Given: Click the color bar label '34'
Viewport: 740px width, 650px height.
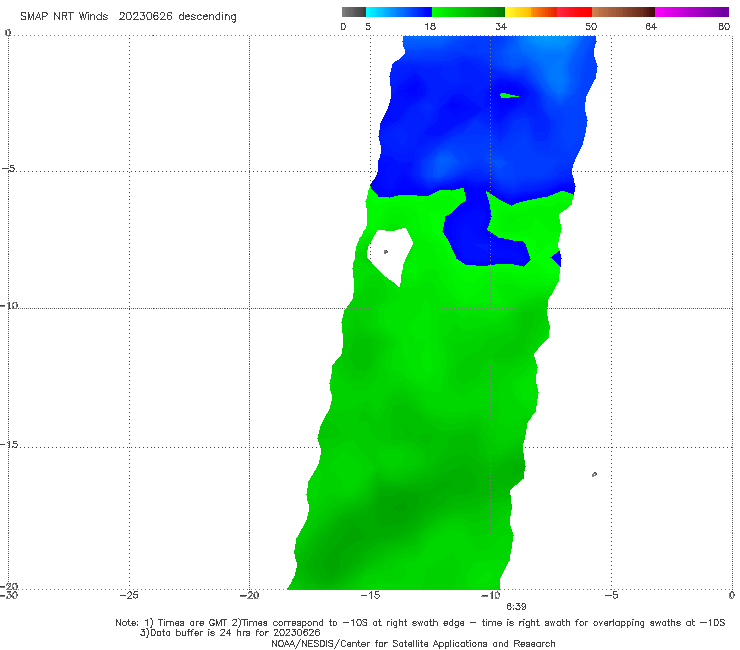Looking at the screenshot, I should pyautogui.click(x=501, y=26).
